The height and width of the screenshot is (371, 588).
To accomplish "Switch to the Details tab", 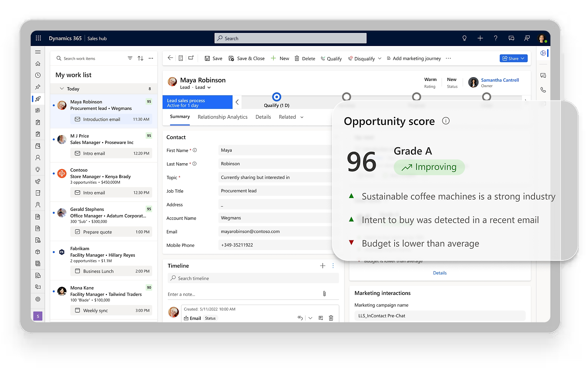I will click(263, 117).
